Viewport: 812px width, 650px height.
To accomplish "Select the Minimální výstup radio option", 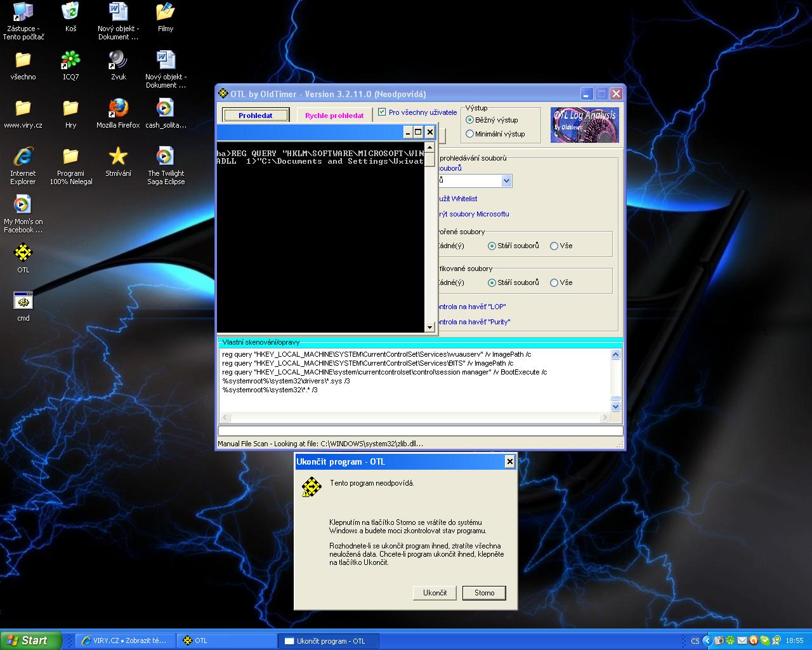I will (470, 134).
